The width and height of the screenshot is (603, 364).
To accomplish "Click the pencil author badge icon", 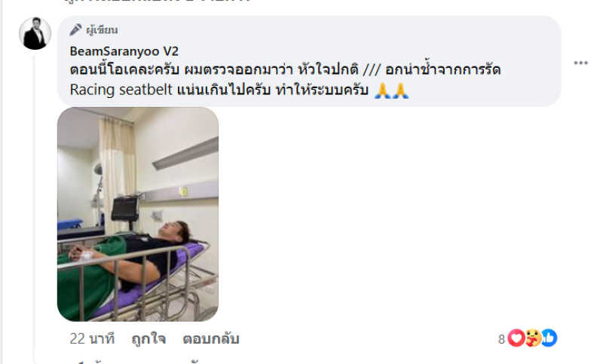I will click(x=75, y=29).
